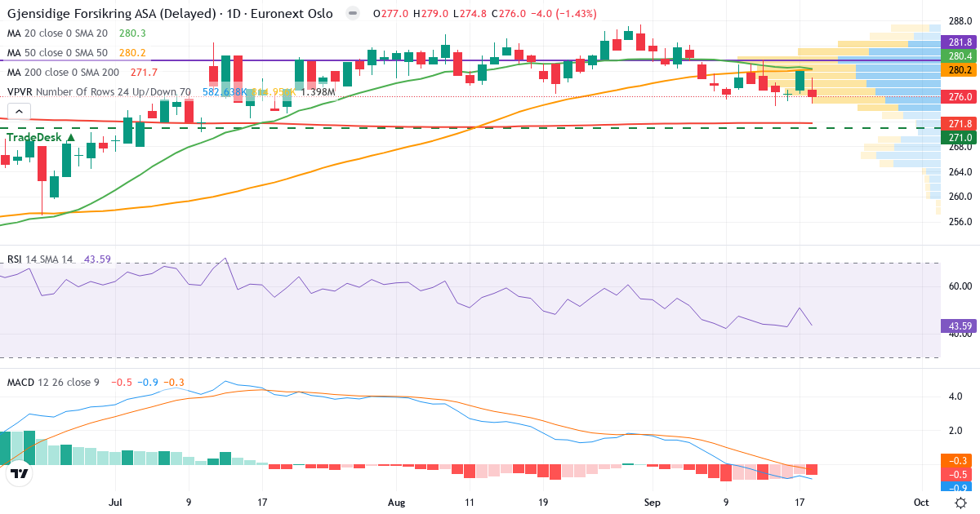
Task: Click the Oct label on time axis
Action: pyautogui.click(x=921, y=503)
